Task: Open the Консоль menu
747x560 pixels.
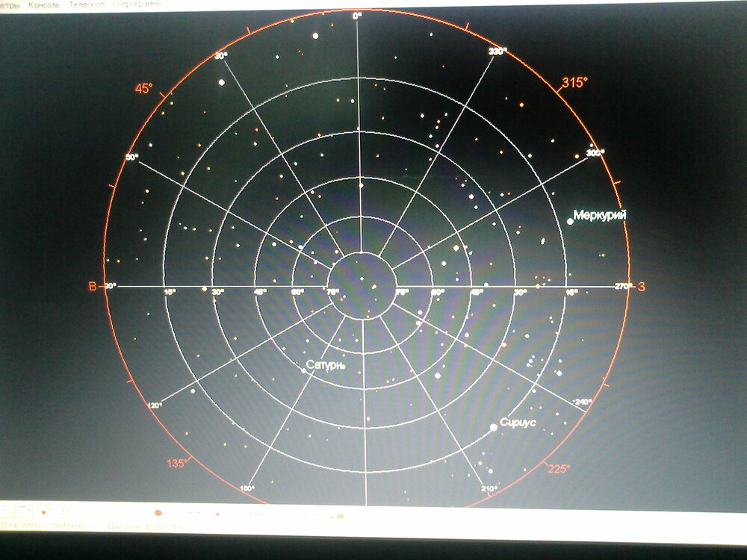Action: tap(44, 5)
